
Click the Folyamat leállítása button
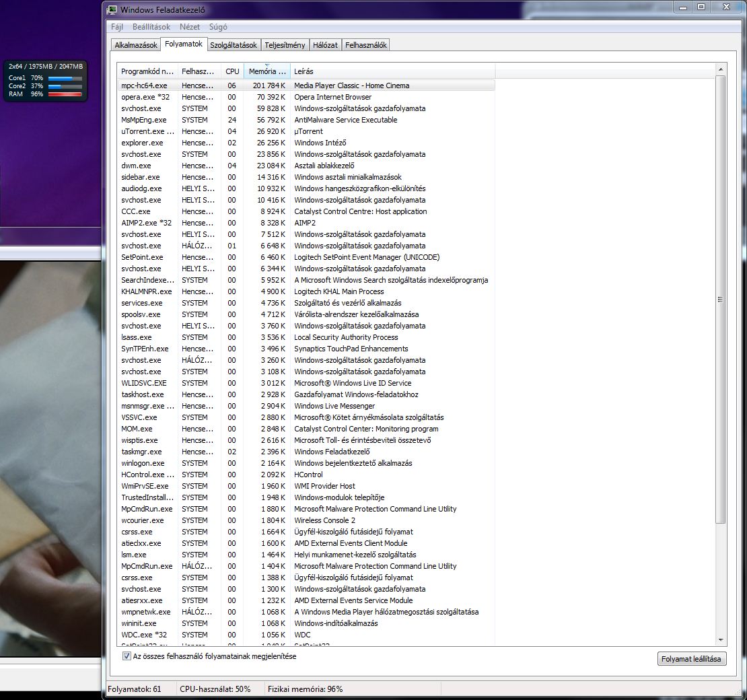pos(691,658)
